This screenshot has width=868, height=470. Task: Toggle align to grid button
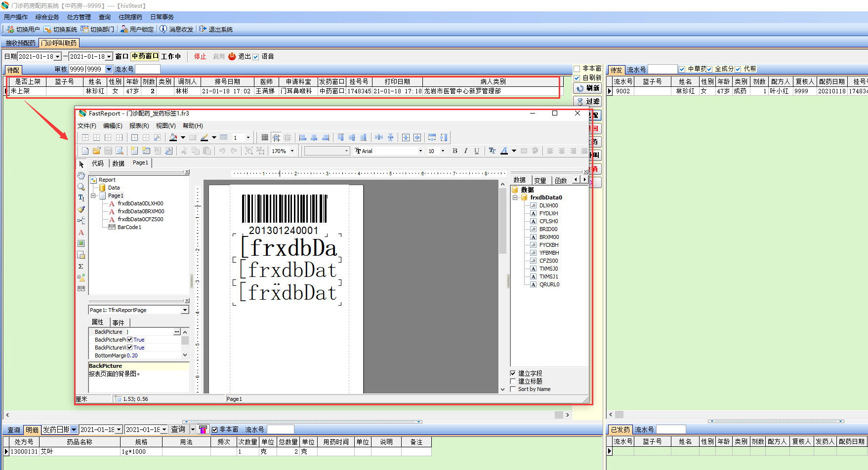[276, 138]
